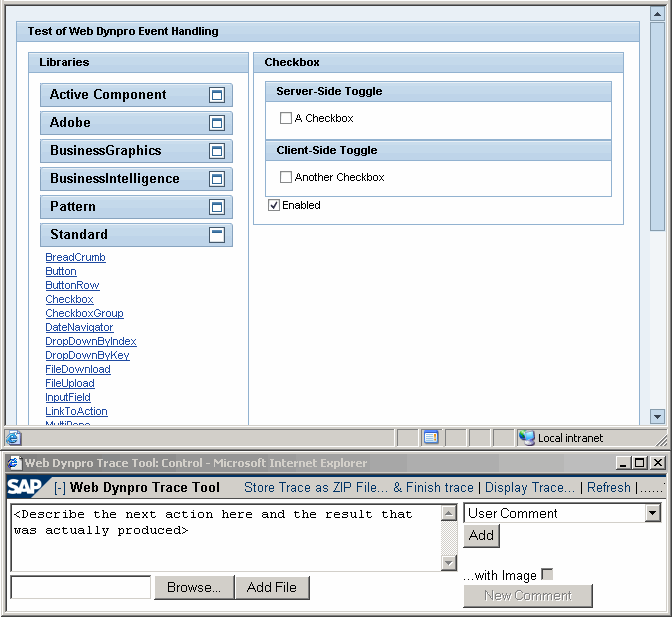The width and height of the screenshot is (672, 617).
Task: Click the file path input field
Action: pyautogui.click(x=81, y=587)
